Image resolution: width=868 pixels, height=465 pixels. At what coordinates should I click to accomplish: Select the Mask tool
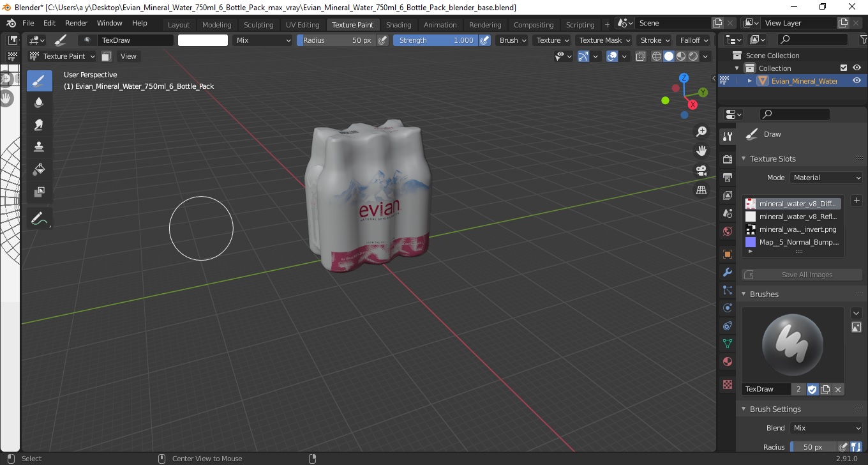(40, 192)
